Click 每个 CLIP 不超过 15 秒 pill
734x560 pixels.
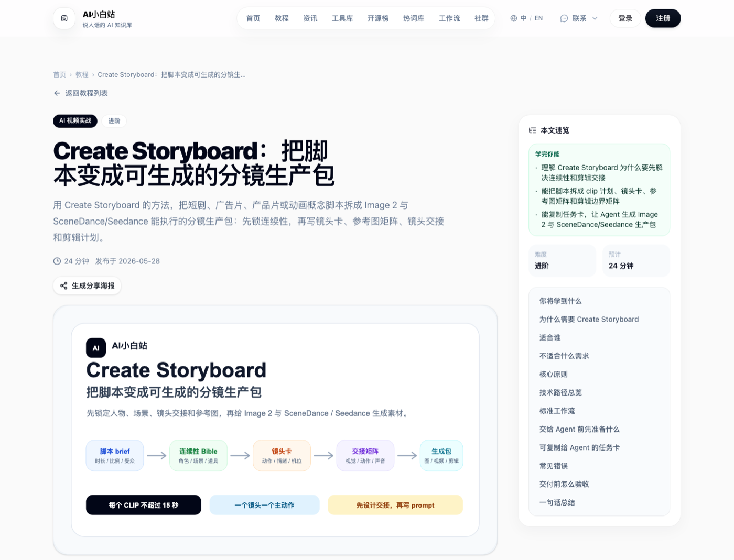[x=144, y=505]
